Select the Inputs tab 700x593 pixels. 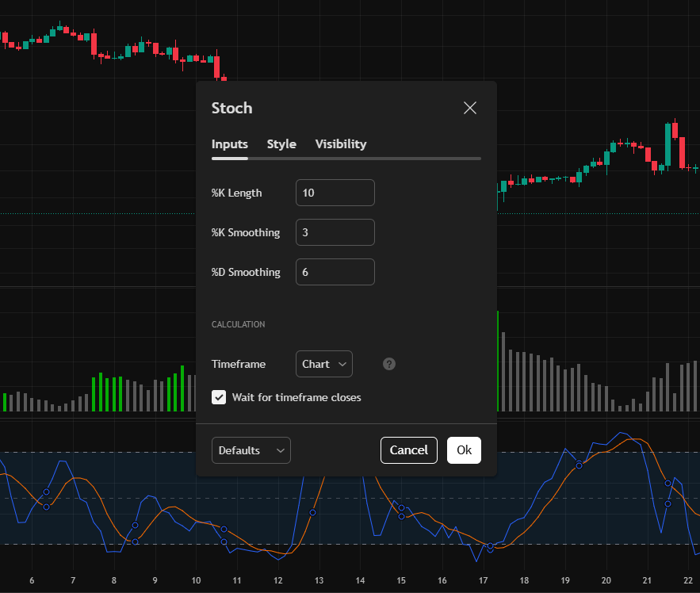coord(229,143)
